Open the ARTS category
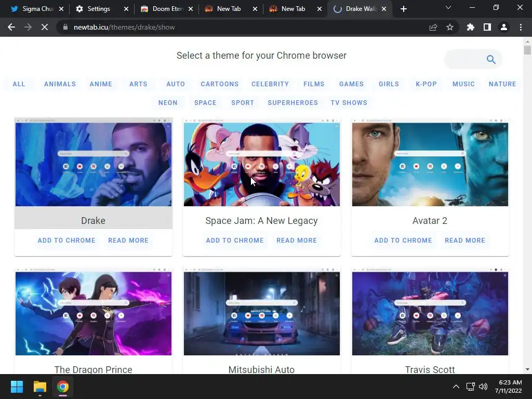The width and height of the screenshot is (532, 399). click(138, 84)
